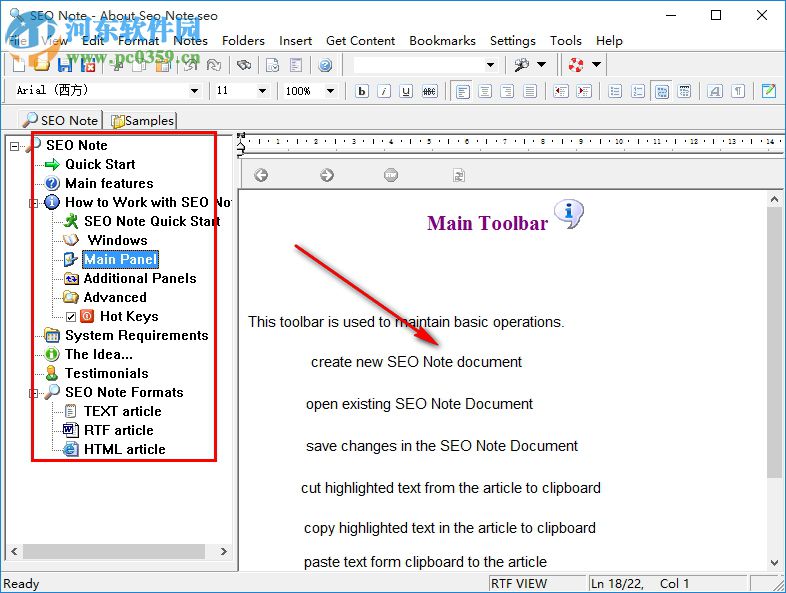Select the HTML article tree item
This screenshot has width=786, height=593.
click(124, 449)
